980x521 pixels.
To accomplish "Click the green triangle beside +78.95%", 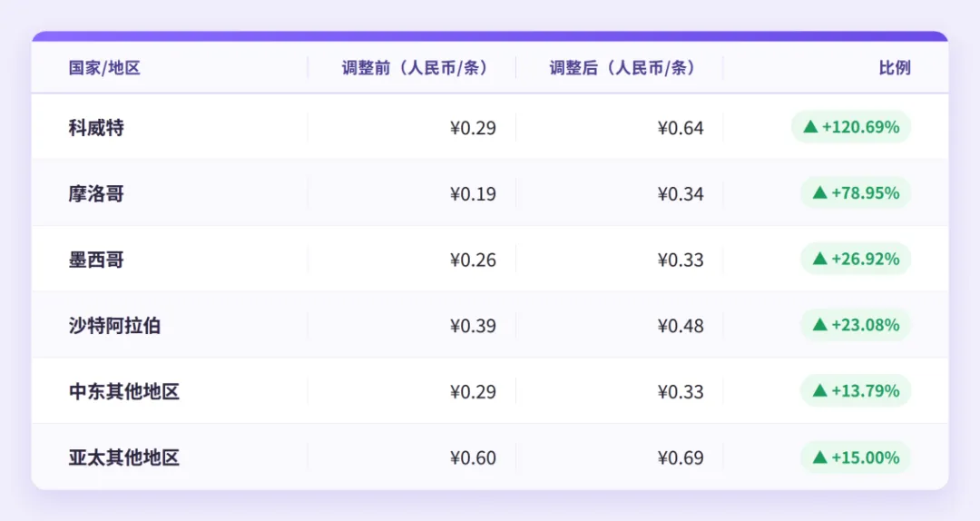I will 820,192.
